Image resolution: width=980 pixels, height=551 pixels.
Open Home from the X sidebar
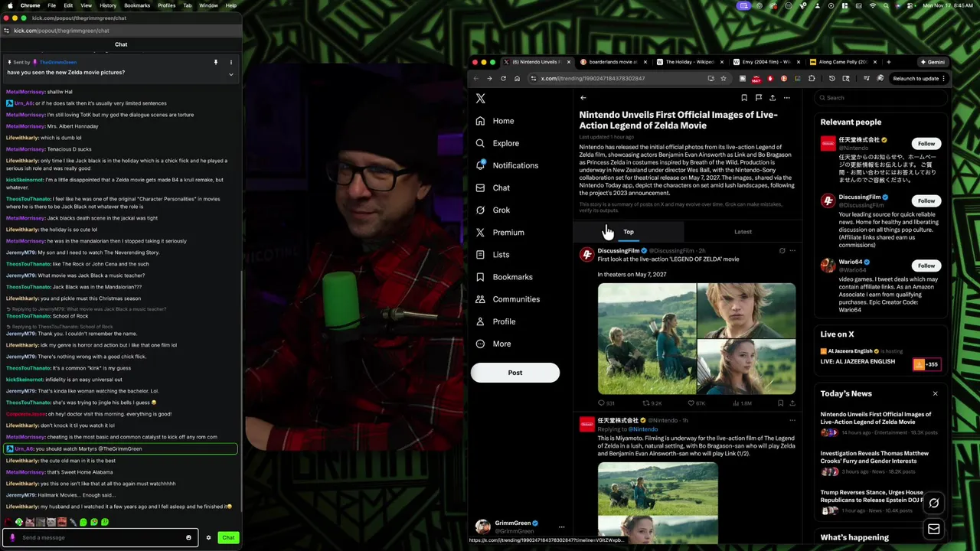[x=495, y=121]
